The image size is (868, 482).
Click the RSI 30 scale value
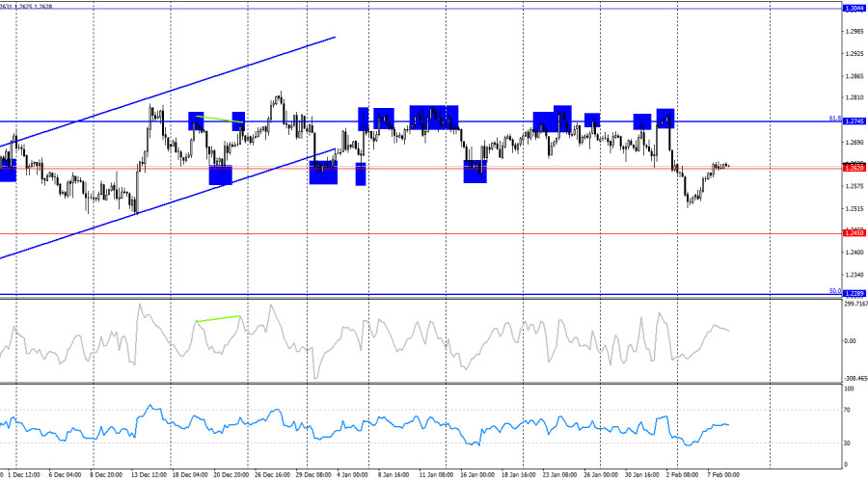pyautogui.click(x=847, y=443)
